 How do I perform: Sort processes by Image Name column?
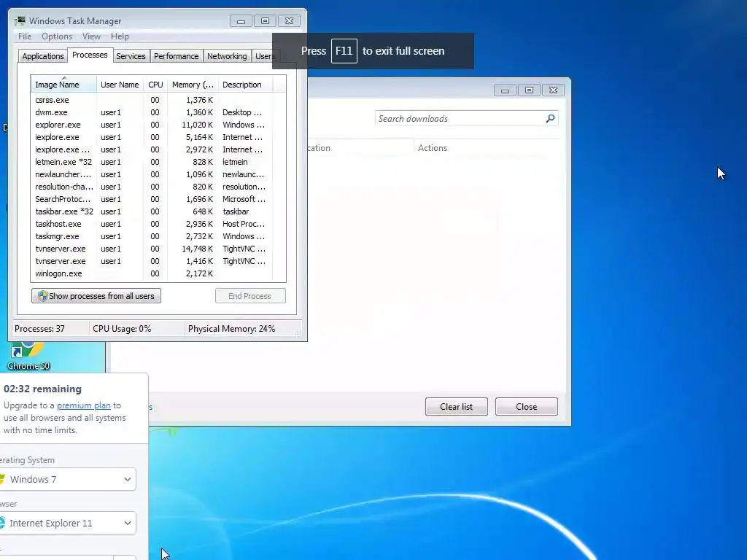click(x=64, y=85)
